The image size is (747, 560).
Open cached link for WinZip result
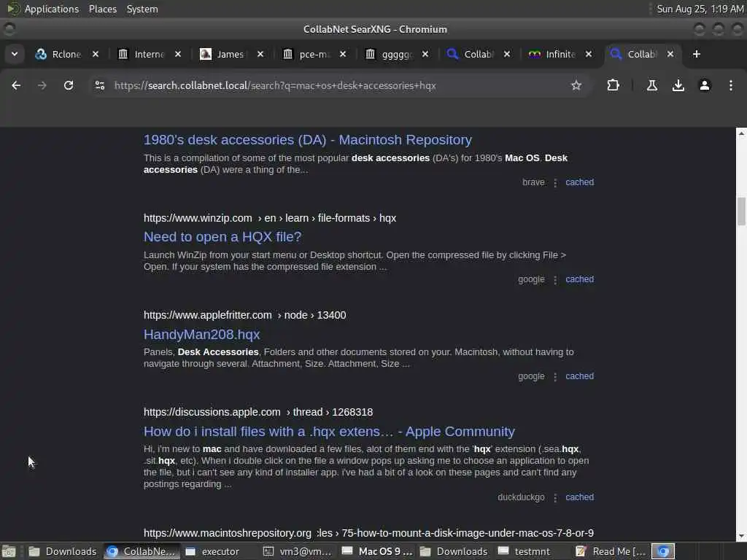click(x=579, y=279)
